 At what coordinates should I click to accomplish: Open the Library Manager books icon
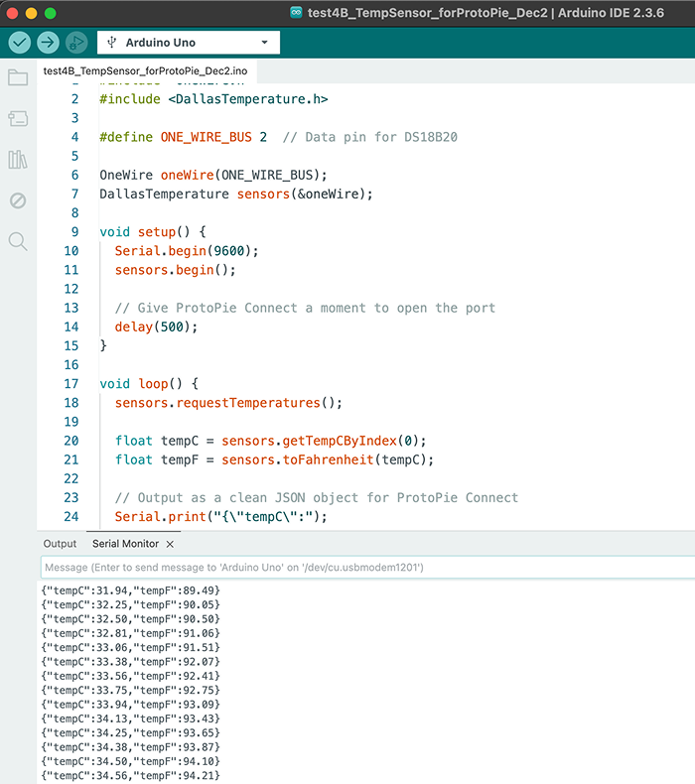(18, 160)
